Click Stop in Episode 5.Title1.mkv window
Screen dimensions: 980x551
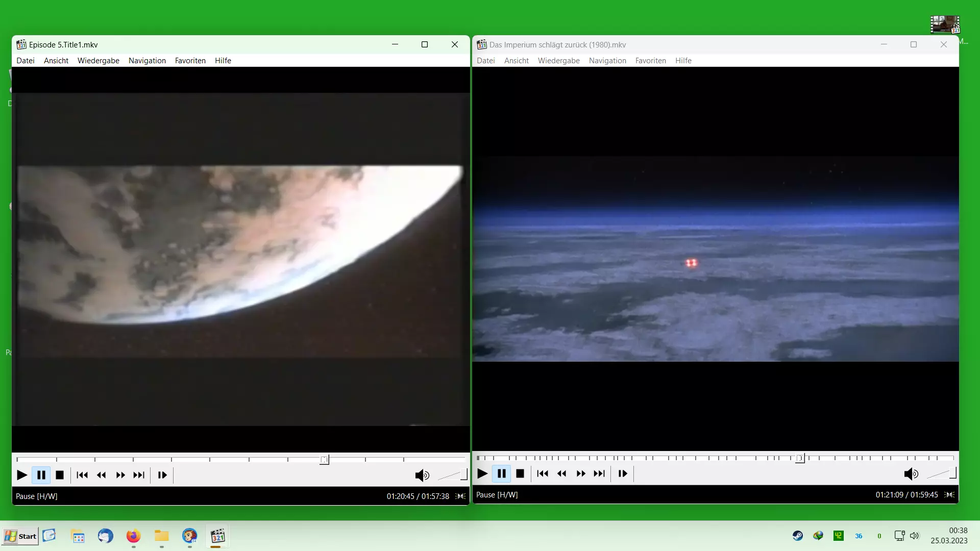pos(60,475)
